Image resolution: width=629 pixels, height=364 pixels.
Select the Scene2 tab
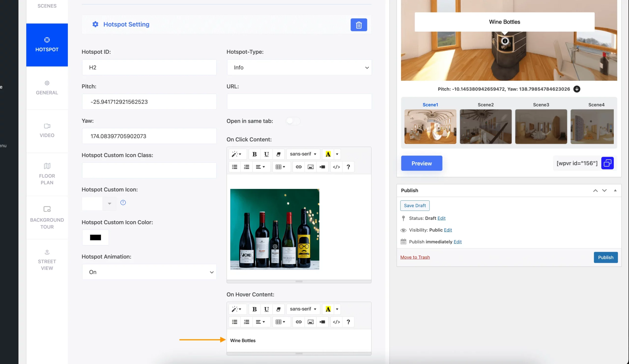tap(486, 104)
